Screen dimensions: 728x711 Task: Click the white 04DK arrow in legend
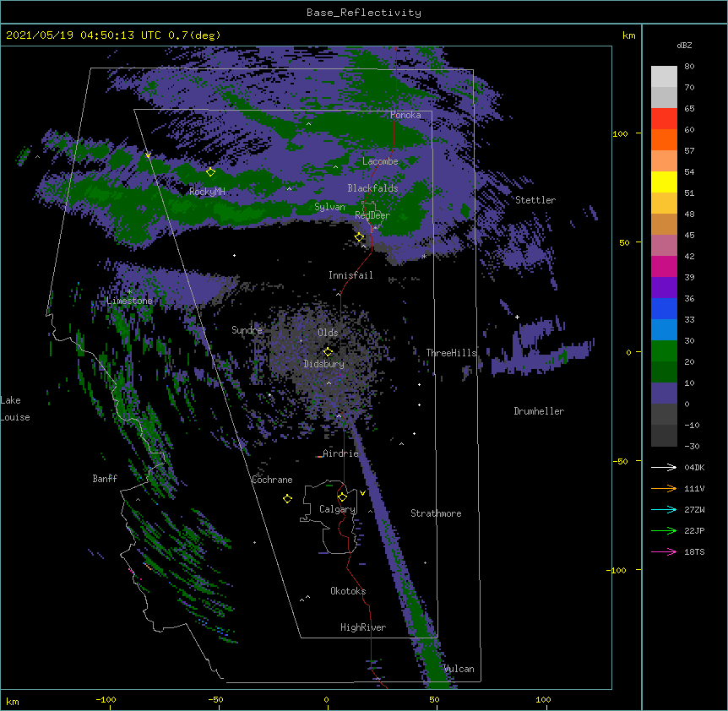pos(664,467)
